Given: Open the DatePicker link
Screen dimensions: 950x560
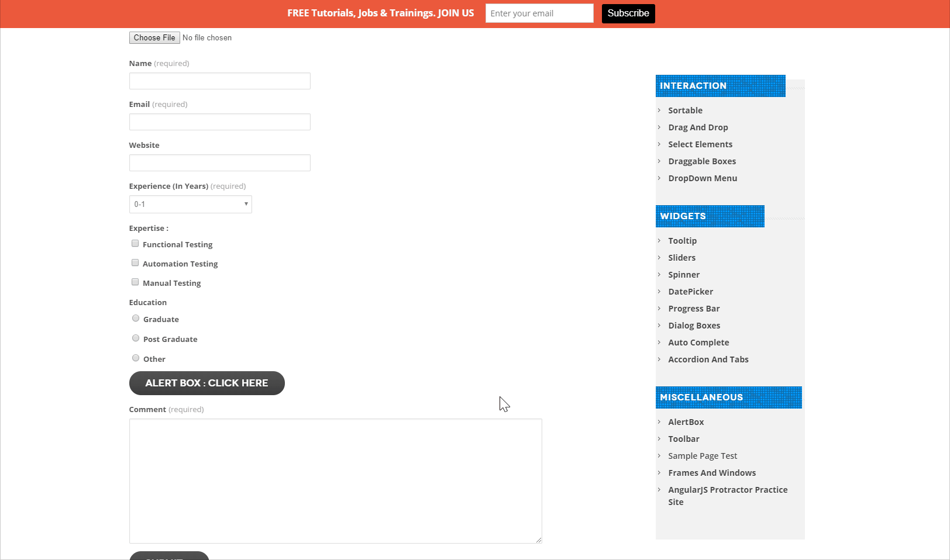Looking at the screenshot, I should pos(691,292).
